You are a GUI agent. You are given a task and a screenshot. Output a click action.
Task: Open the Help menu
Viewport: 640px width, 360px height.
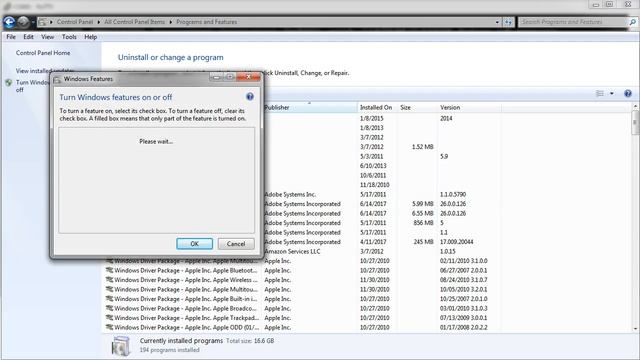(91, 37)
